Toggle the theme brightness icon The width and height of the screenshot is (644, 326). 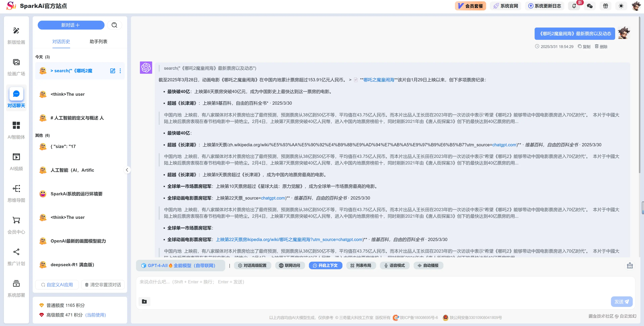pyautogui.click(x=621, y=6)
